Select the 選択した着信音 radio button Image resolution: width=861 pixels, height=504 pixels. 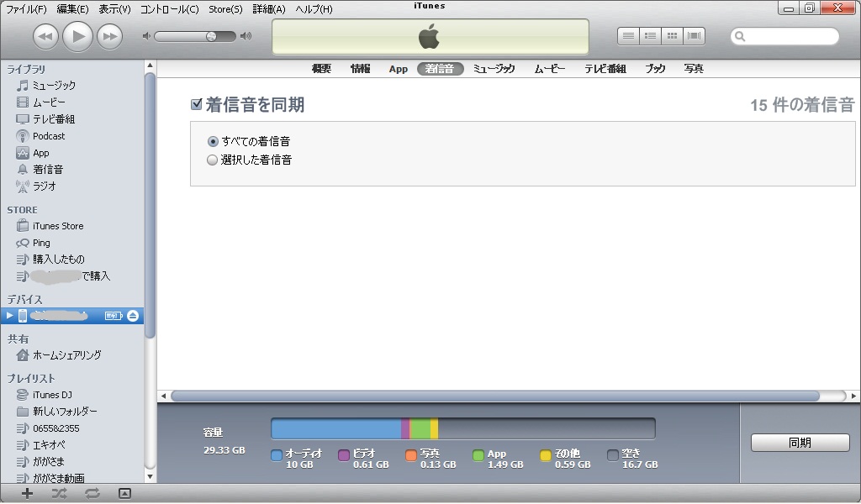[212, 160]
